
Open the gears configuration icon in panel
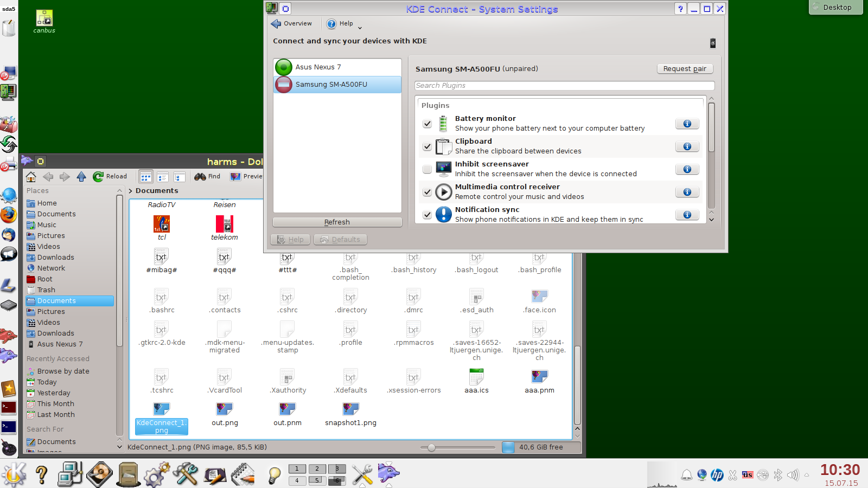157,474
